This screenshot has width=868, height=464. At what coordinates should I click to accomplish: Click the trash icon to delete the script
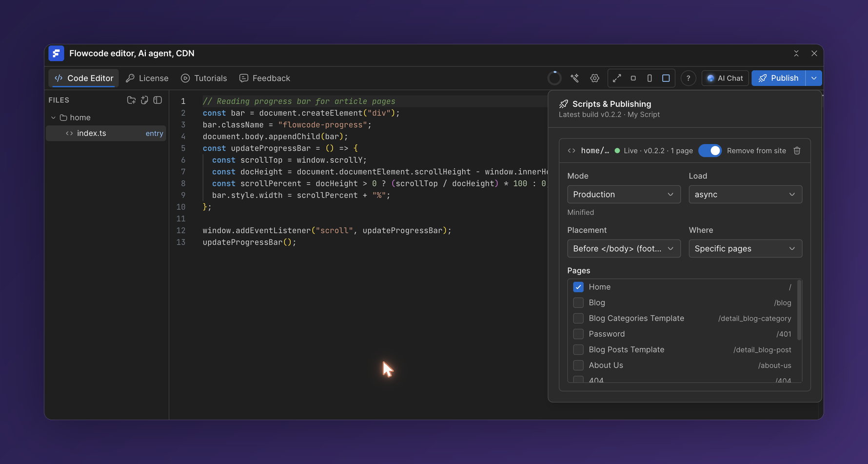coord(797,151)
